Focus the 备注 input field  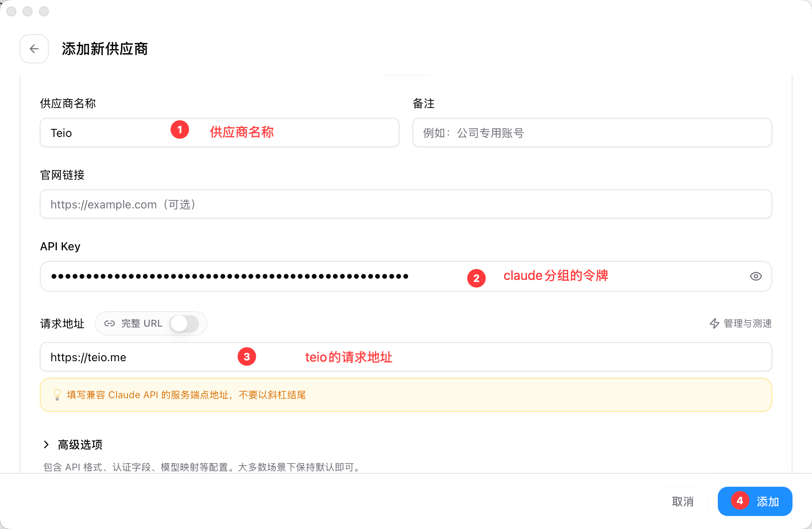coord(592,132)
